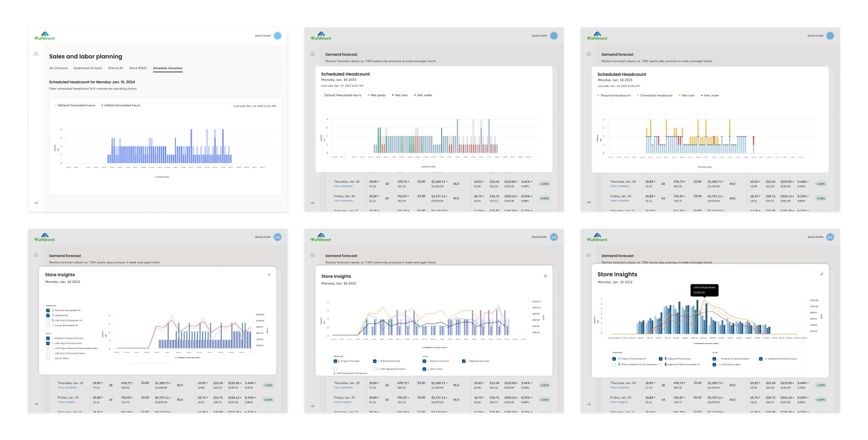
Task: Enable the Actual Scheduled HC checkbox
Action: 48,326
